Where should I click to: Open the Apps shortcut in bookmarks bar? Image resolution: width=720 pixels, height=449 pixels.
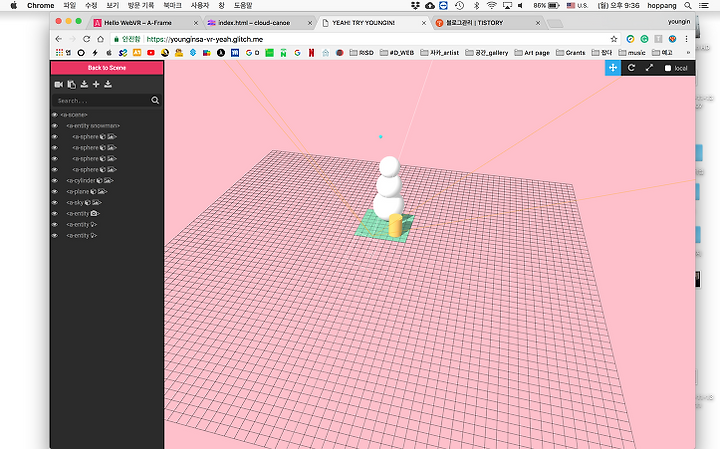tap(63, 53)
